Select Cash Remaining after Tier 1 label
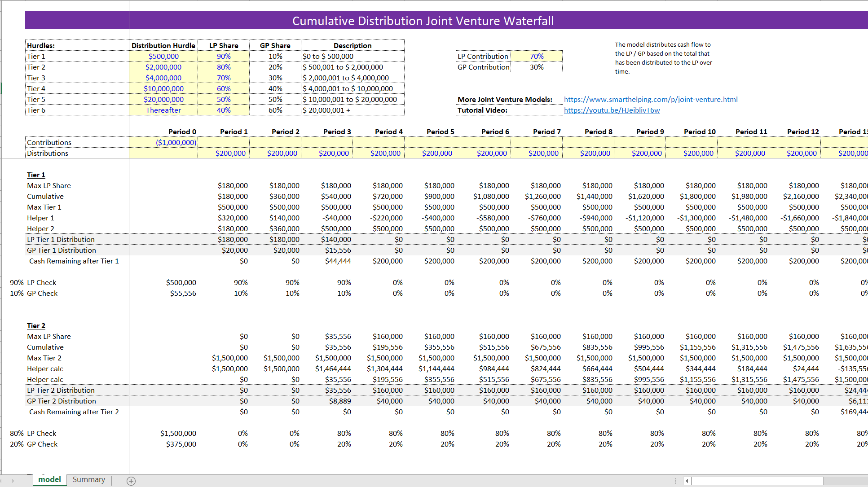Viewport: 868px width, 487px height. [74, 261]
